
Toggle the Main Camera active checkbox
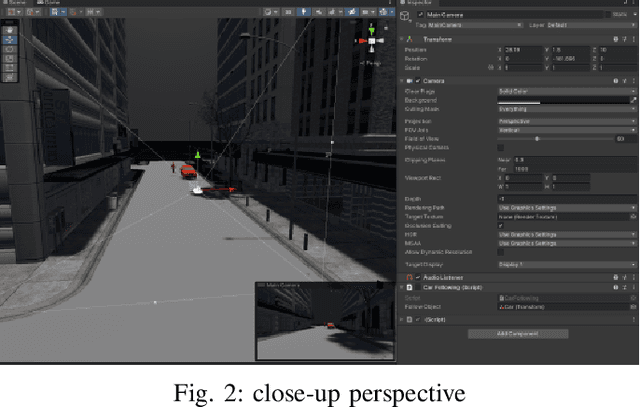(417, 15)
